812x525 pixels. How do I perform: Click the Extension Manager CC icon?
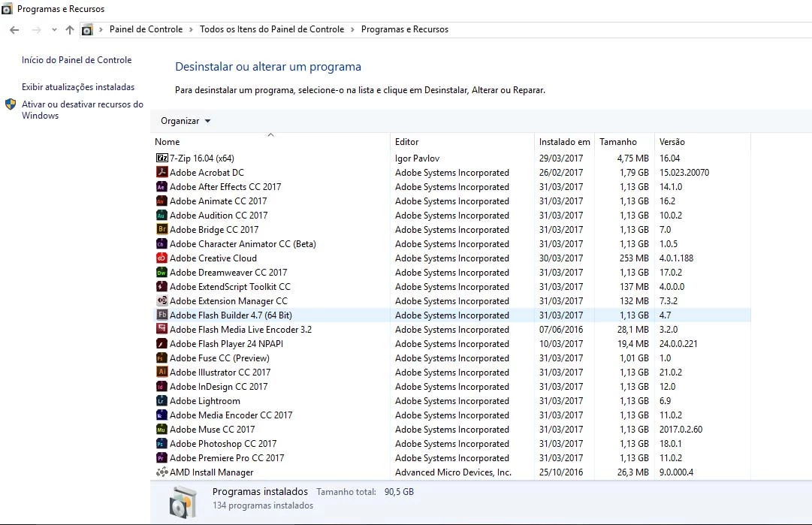coord(162,301)
